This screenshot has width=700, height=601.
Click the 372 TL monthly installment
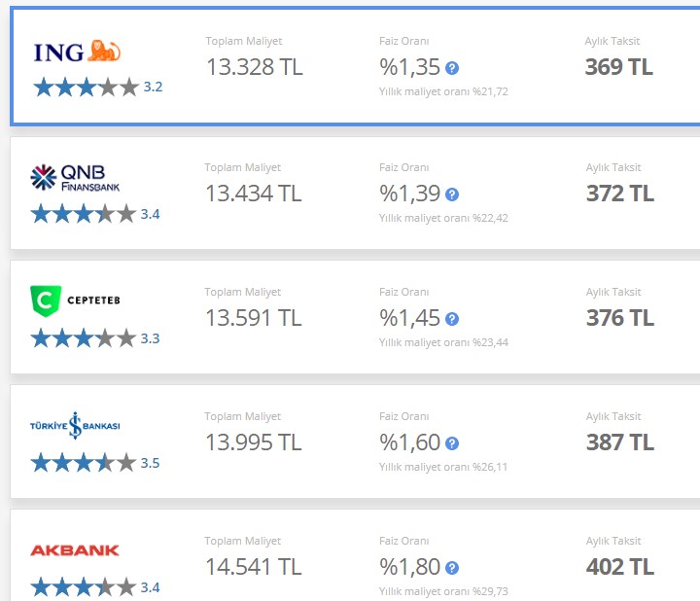[x=620, y=194]
